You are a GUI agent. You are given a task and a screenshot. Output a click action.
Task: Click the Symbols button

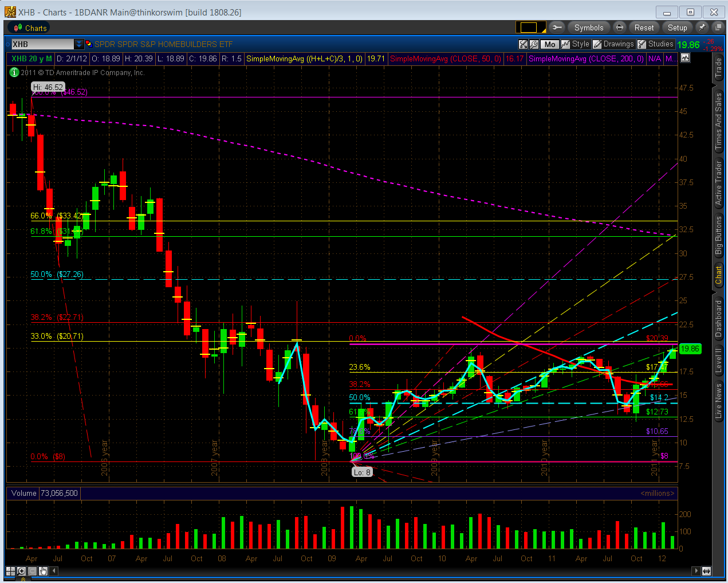click(x=589, y=28)
